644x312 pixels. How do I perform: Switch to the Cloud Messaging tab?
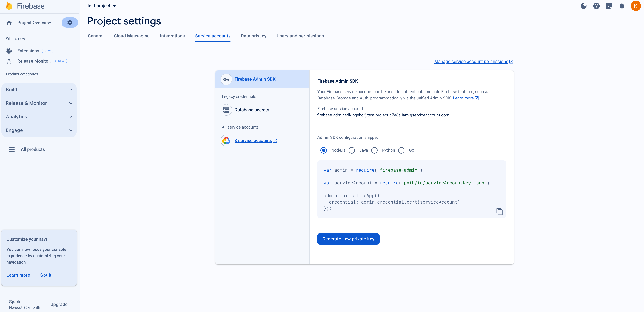tap(132, 36)
